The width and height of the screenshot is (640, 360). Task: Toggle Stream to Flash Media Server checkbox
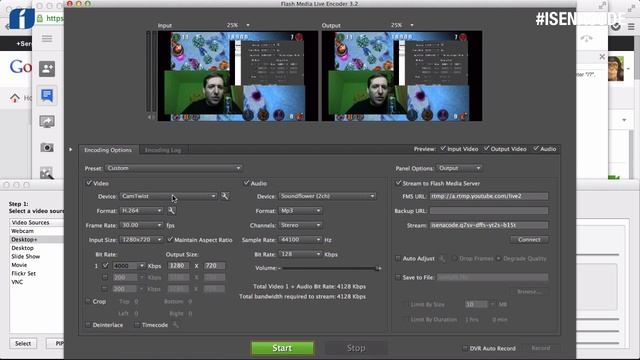(398, 183)
